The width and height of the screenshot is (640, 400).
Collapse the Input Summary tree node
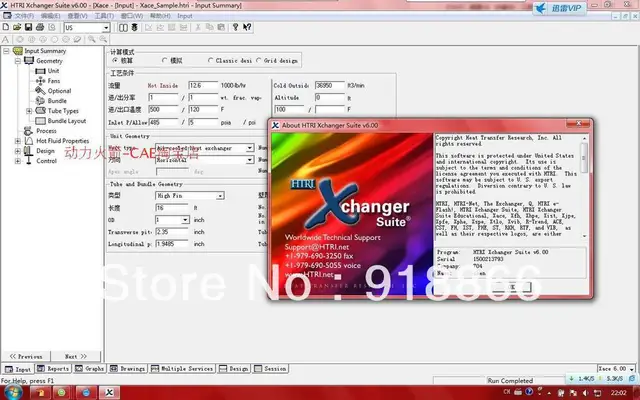pos(6,51)
